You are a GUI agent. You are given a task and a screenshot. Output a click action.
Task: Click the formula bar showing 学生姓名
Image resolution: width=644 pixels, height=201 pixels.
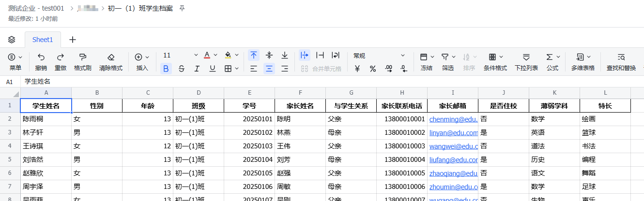(332, 82)
